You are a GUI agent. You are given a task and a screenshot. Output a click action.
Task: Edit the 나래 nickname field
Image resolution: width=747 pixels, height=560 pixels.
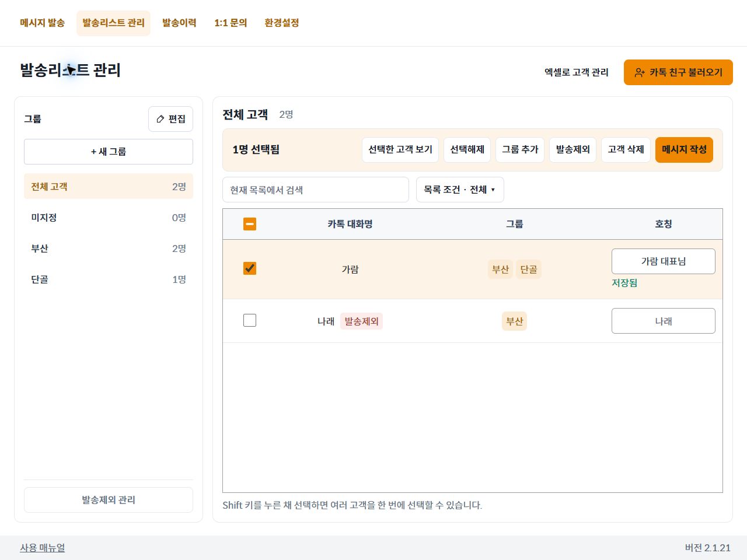[x=664, y=321]
